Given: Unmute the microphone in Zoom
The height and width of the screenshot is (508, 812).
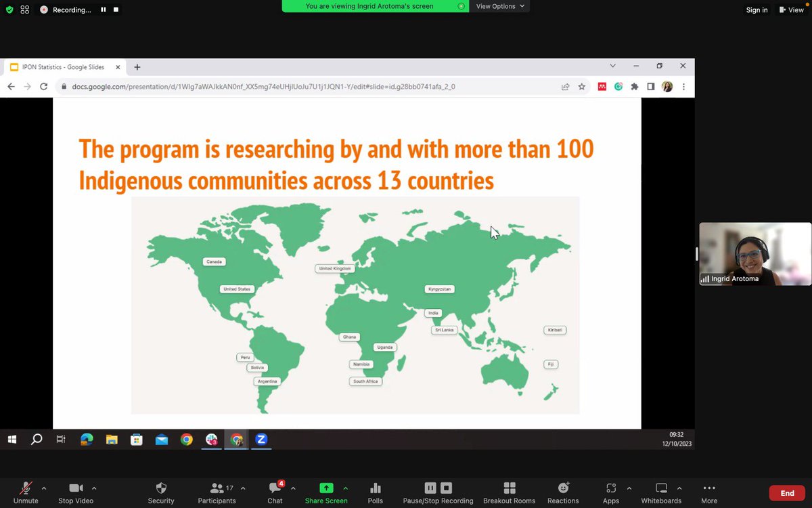Looking at the screenshot, I should pos(26,493).
